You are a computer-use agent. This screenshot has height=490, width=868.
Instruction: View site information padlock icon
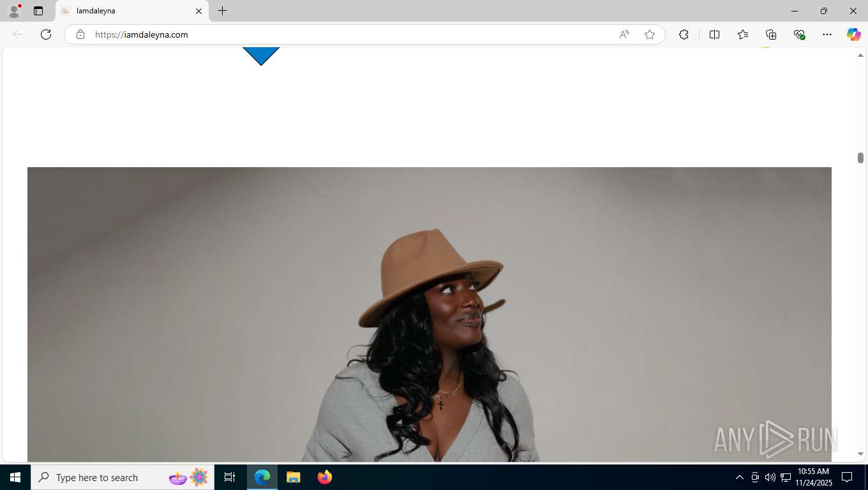click(80, 34)
